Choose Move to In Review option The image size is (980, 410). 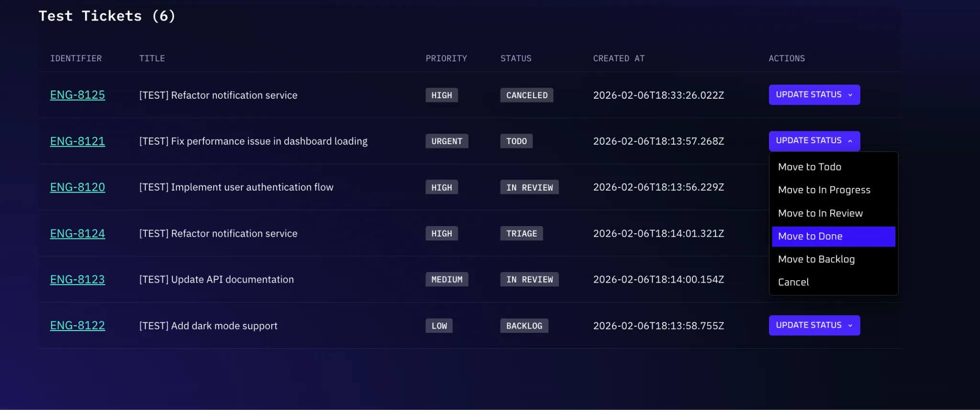[x=833, y=213]
